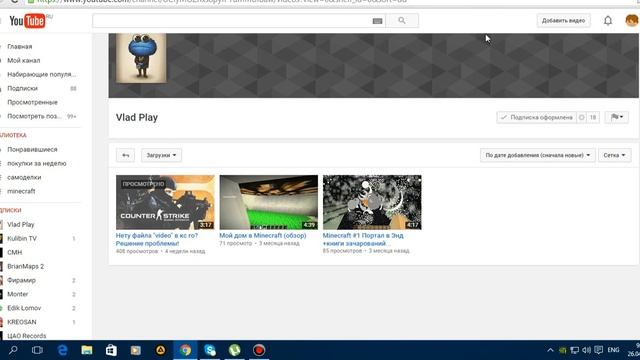Switch ENG input language indicator

pyautogui.click(x=613, y=350)
